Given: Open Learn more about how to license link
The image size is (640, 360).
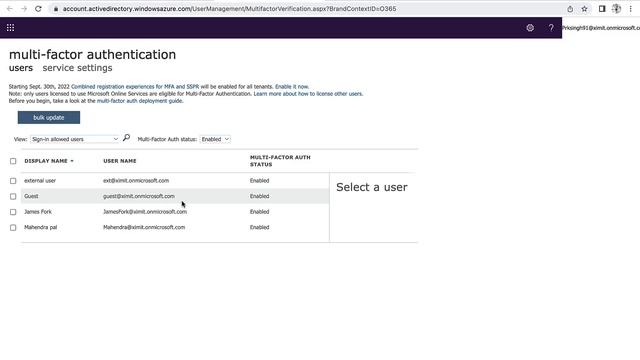Looking at the screenshot, I should point(308,94).
